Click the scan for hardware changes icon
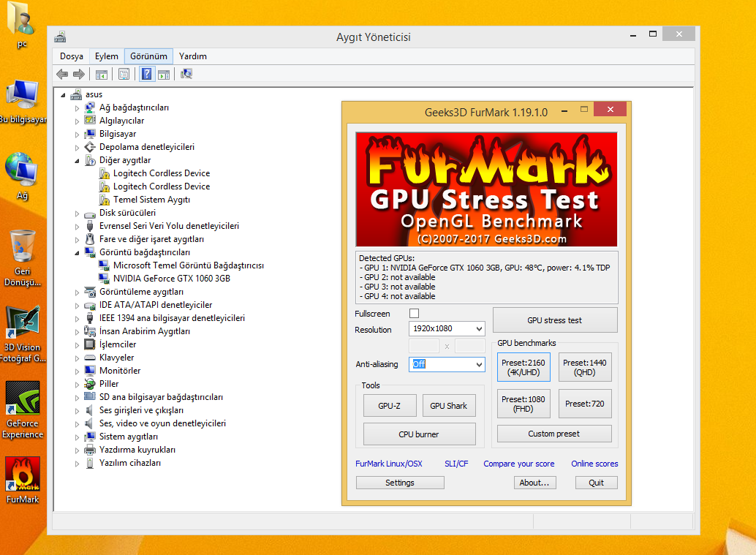The image size is (756, 555). (186, 74)
